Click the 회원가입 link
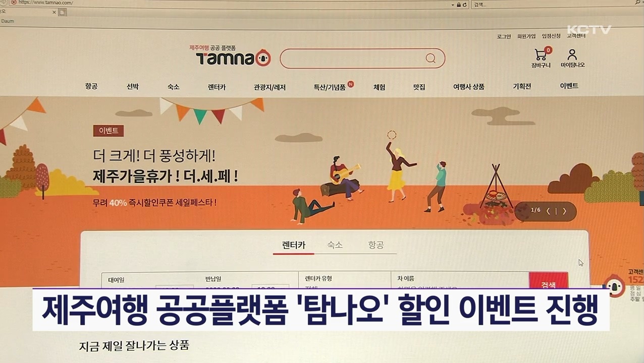 tap(526, 36)
